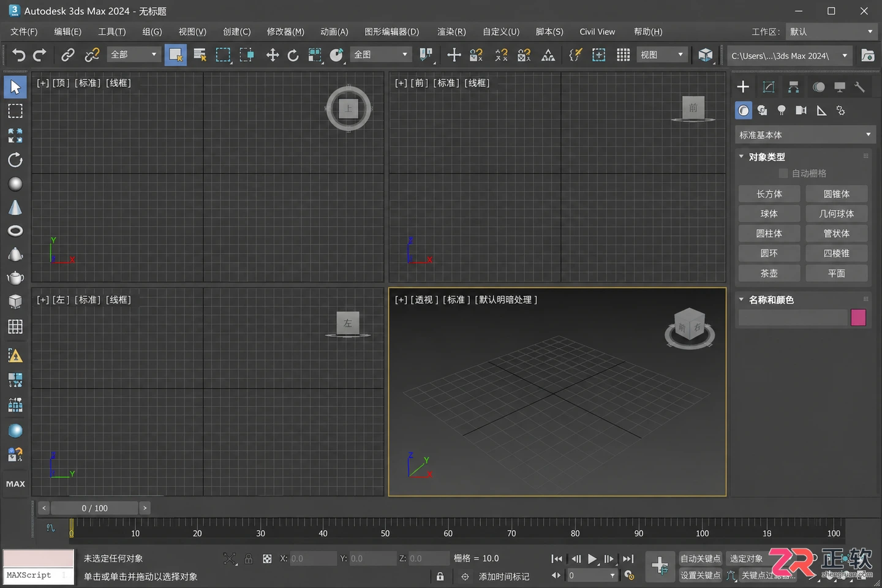882x588 pixels.
Task: Click the 长方体 box button
Action: coord(769,194)
